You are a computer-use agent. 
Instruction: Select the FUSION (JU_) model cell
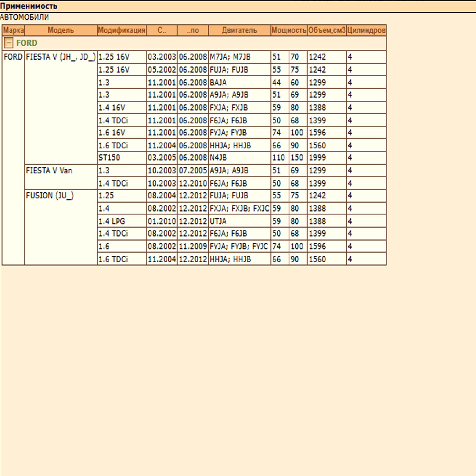coord(50,196)
